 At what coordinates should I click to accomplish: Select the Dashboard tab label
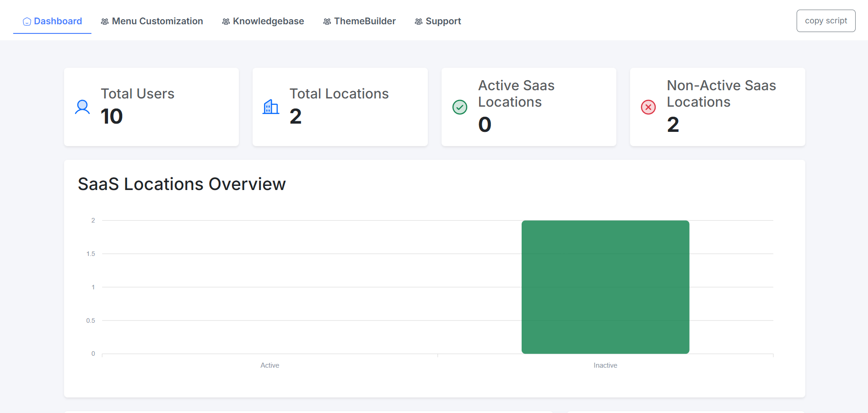point(58,21)
